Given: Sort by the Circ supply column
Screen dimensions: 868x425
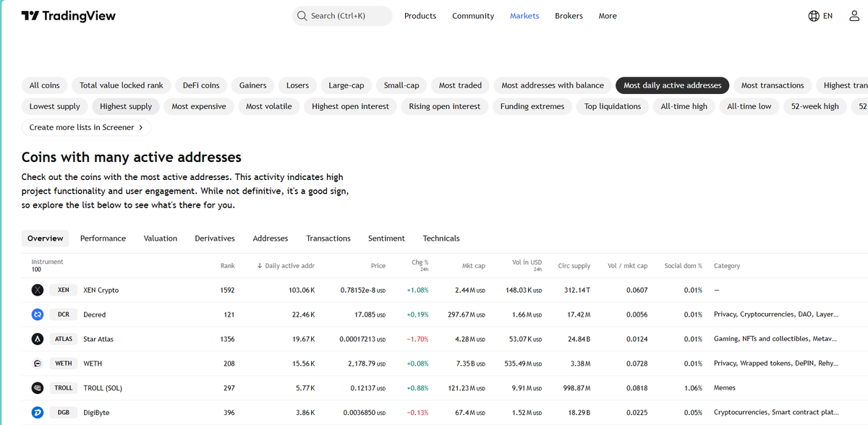Looking at the screenshot, I should 574,266.
